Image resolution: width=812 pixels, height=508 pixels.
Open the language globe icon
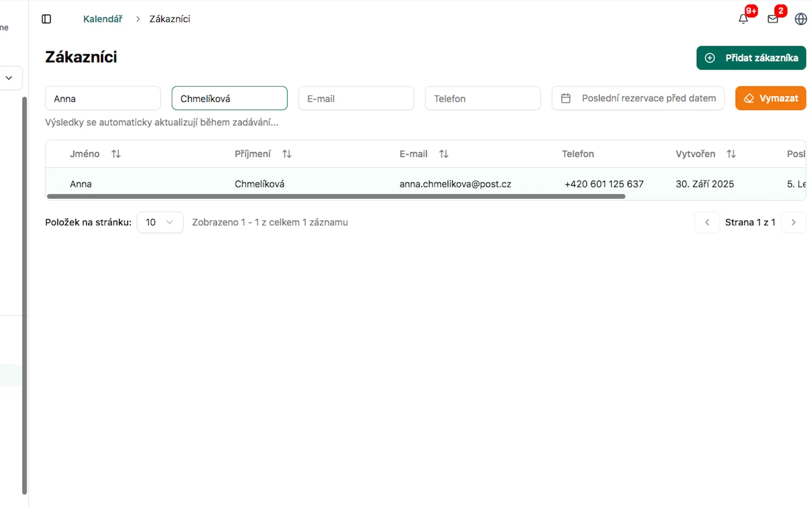[x=801, y=19]
